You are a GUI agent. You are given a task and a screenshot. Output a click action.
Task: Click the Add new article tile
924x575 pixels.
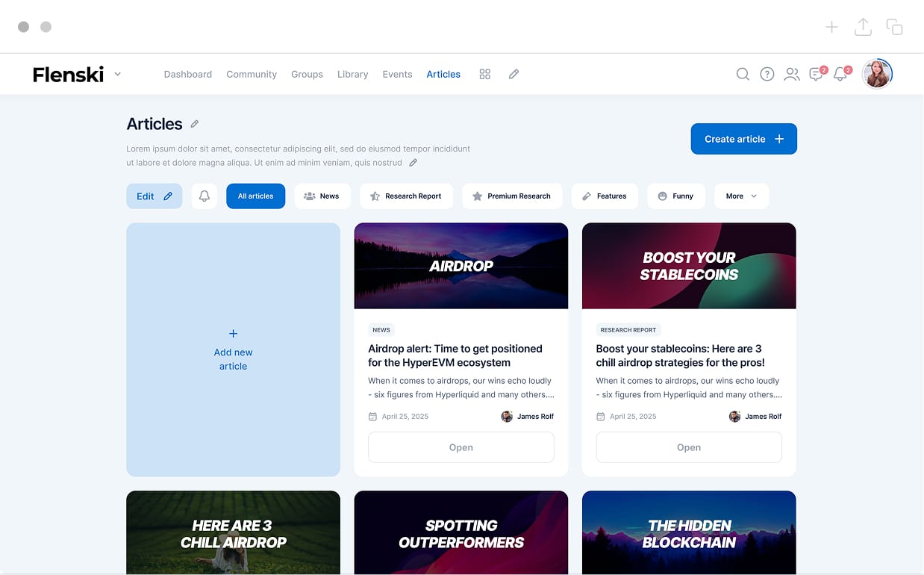click(233, 349)
